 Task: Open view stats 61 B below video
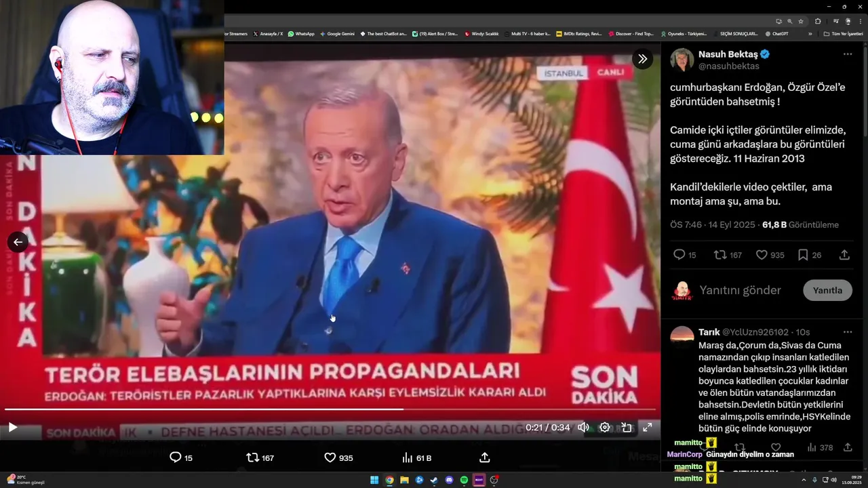[x=416, y=458]
